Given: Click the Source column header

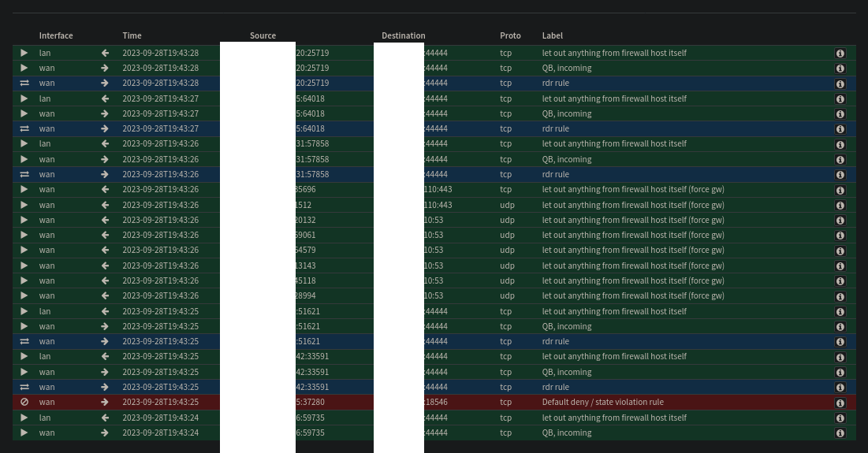Looking at the screenshot, I should 263,35.
